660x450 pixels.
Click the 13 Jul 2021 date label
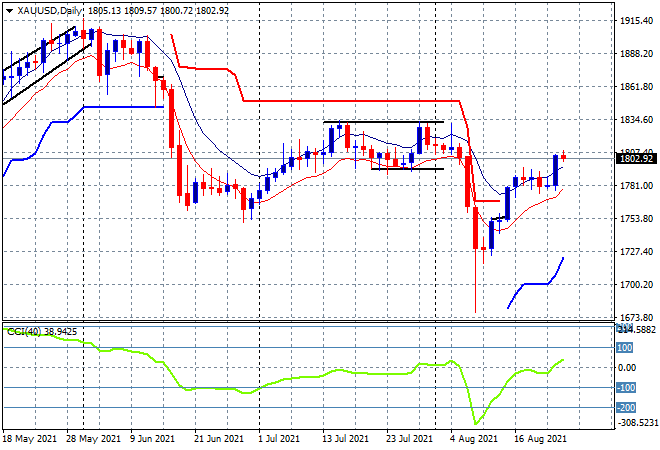346,439
